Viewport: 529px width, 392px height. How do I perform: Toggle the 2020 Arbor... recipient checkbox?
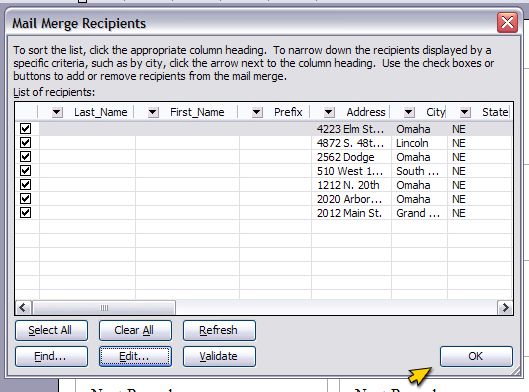[x=25, y=199]
